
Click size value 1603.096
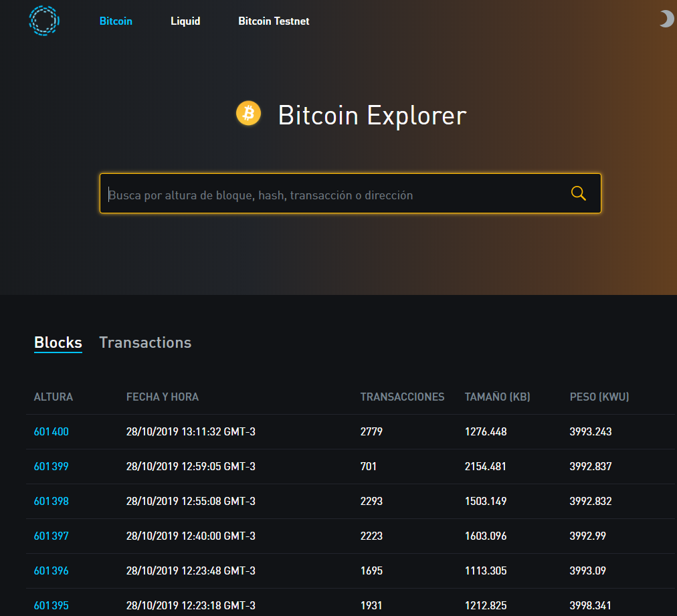tap(486, 536)
